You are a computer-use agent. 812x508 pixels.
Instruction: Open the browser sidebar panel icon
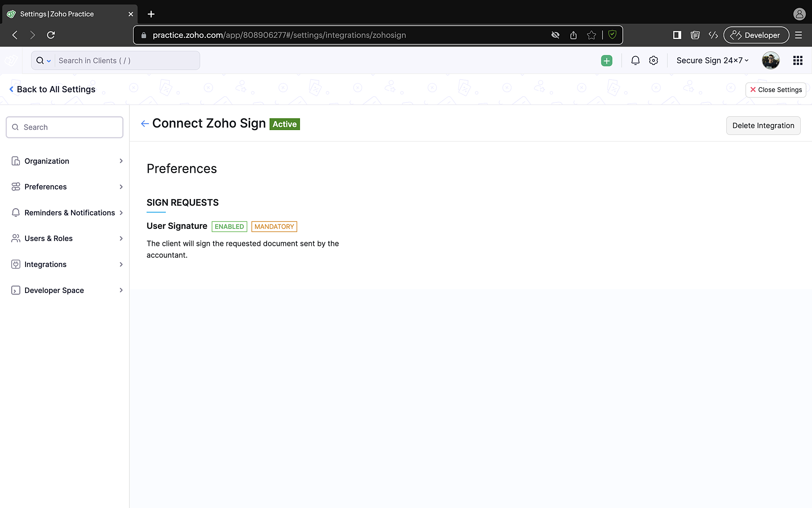[677, 35]
